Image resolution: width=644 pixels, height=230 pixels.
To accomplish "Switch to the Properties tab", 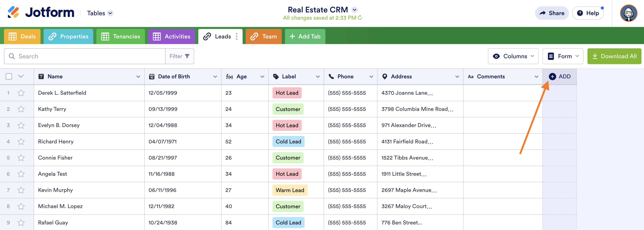I will point(68,37).
